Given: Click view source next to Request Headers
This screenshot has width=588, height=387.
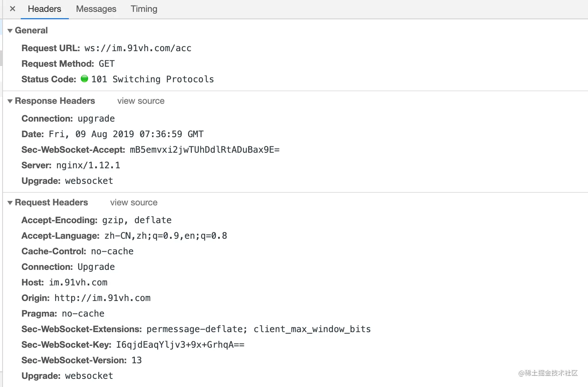Looking at the screenshot, I should 134,202.
